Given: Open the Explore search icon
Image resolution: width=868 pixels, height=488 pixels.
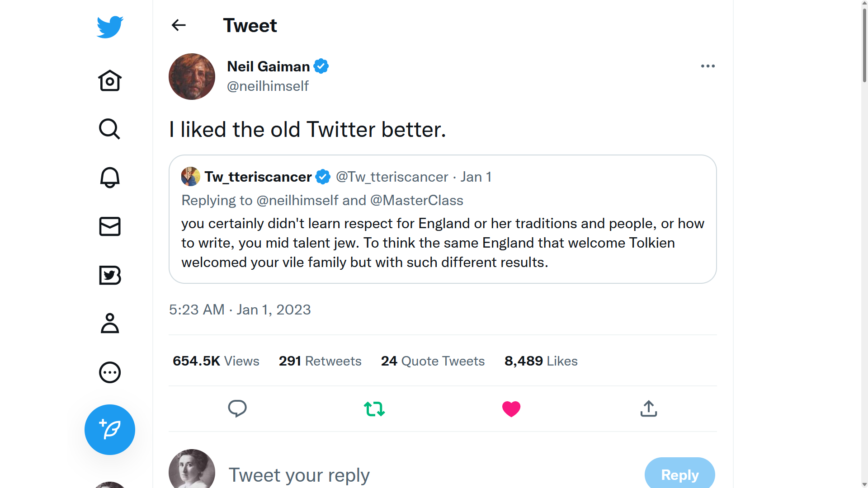Looking at the screenshot, I should click(x=109, y=129).
